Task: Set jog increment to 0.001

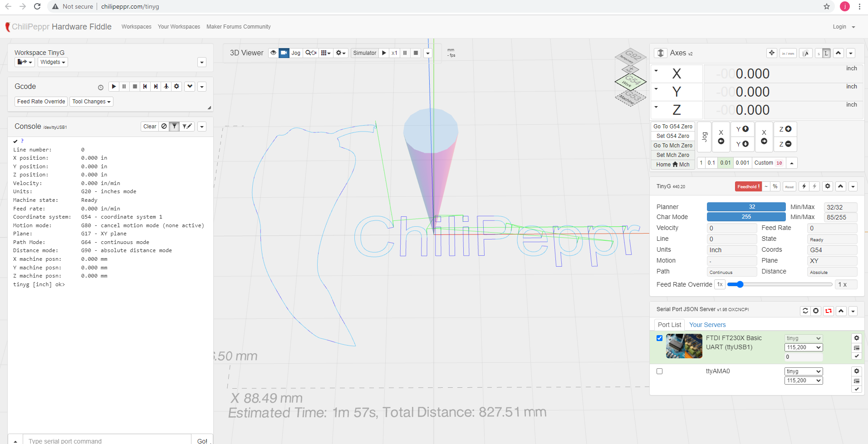Action: point(742,163)
